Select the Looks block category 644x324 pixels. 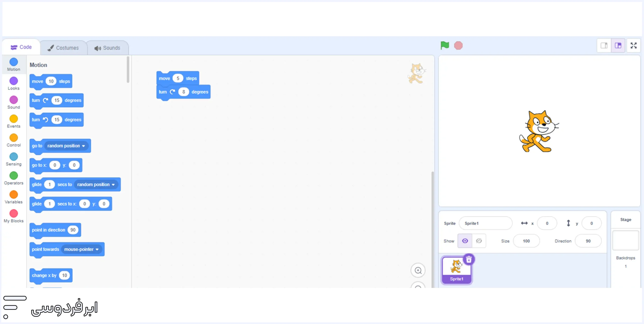(x=14, y=83)
